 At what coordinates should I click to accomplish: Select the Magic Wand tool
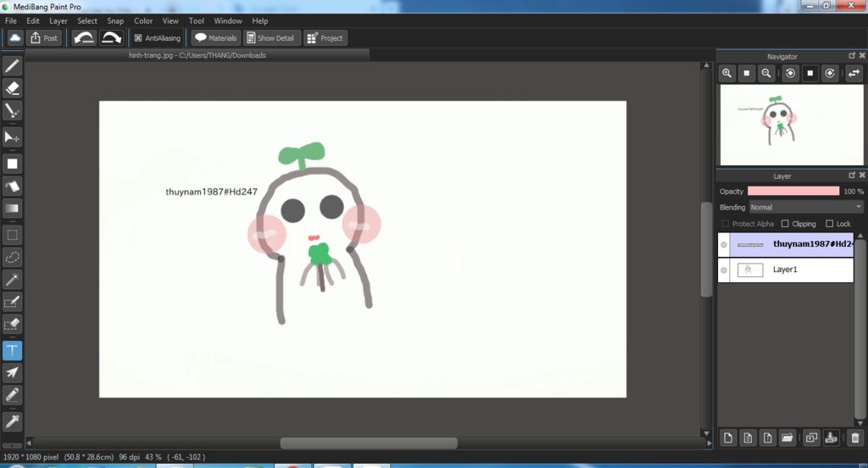tap(12, 280)
